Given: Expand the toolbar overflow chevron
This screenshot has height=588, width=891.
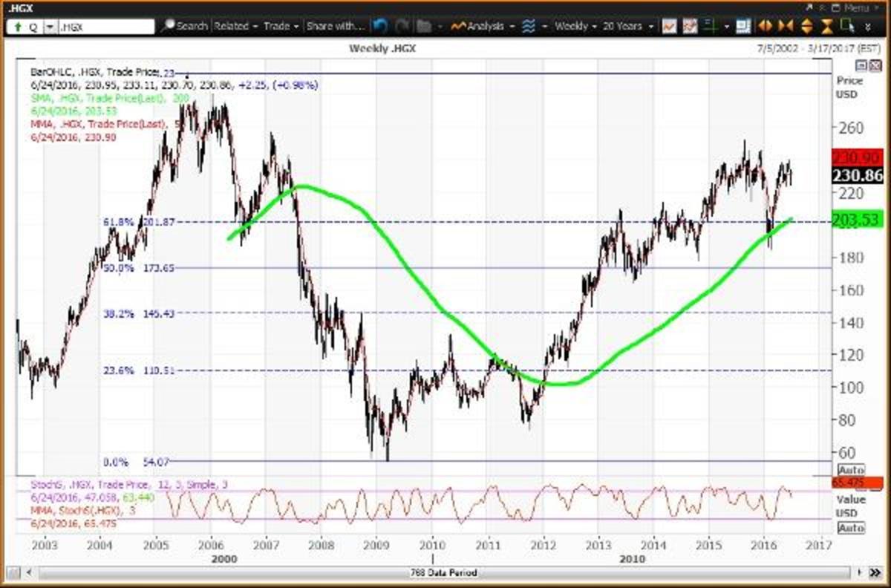Looking at the screenshot, I should tap(867, 26).
